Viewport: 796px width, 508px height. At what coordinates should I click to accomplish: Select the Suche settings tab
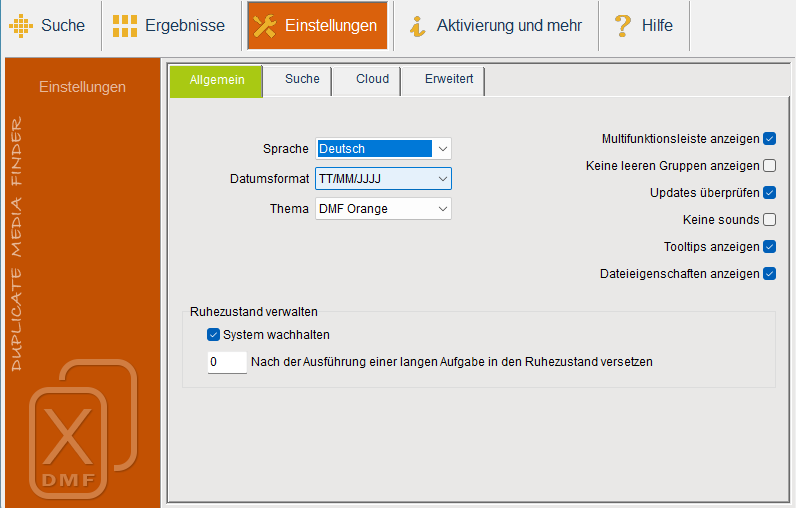(302, 79)
